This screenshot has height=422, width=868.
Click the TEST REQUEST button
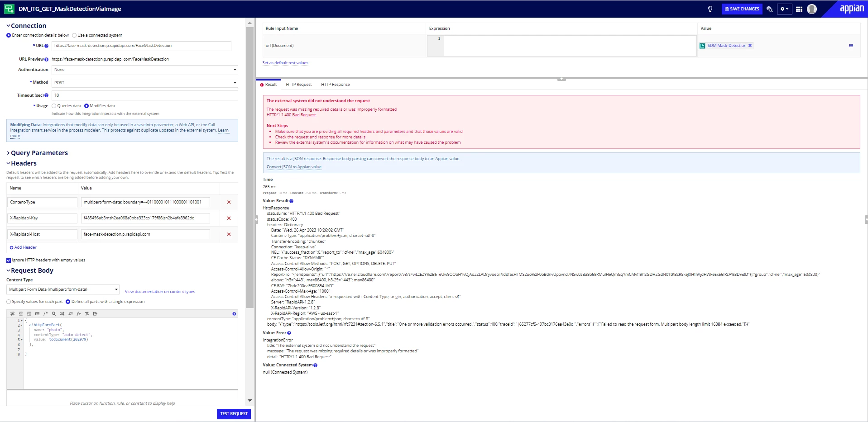point(234,414)
